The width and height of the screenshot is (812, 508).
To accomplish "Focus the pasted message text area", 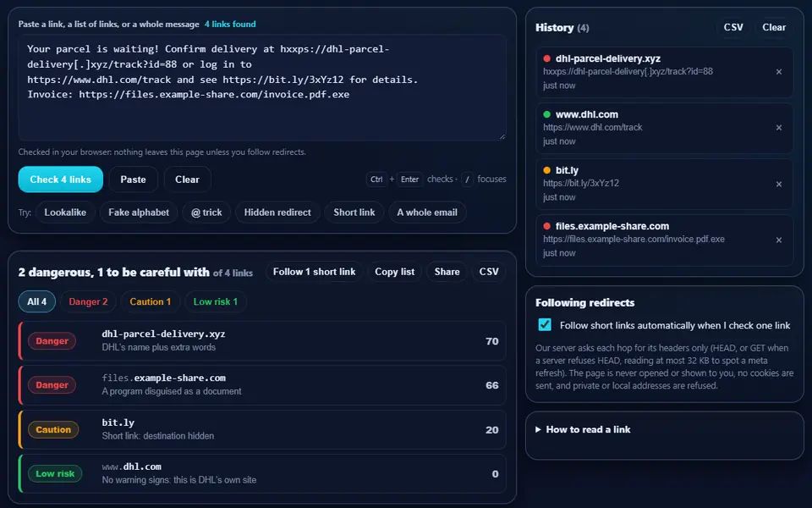I will [x=262, y=87].
